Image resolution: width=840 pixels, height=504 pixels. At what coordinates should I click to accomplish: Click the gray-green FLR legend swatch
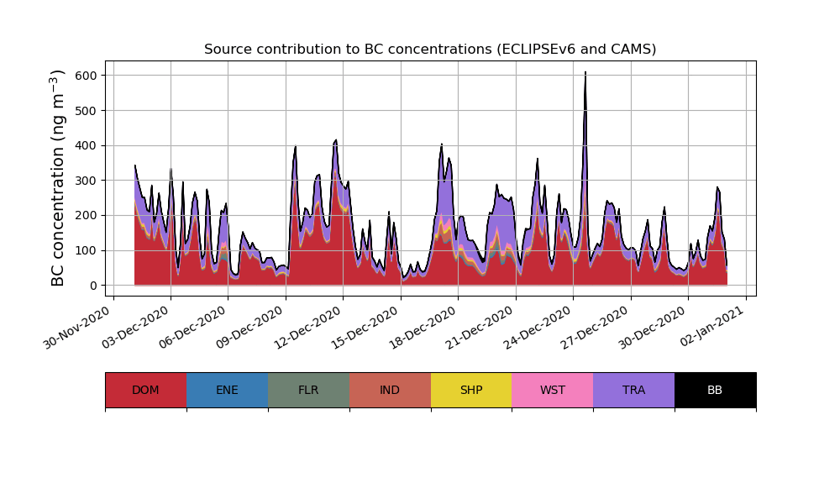click(x=308, y=390)
